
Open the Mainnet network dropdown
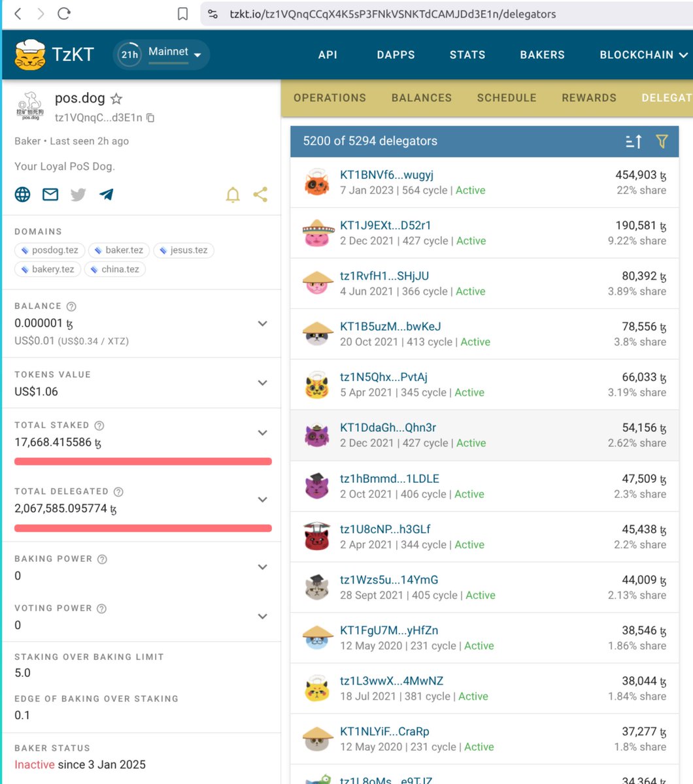[x=175, y=54]
